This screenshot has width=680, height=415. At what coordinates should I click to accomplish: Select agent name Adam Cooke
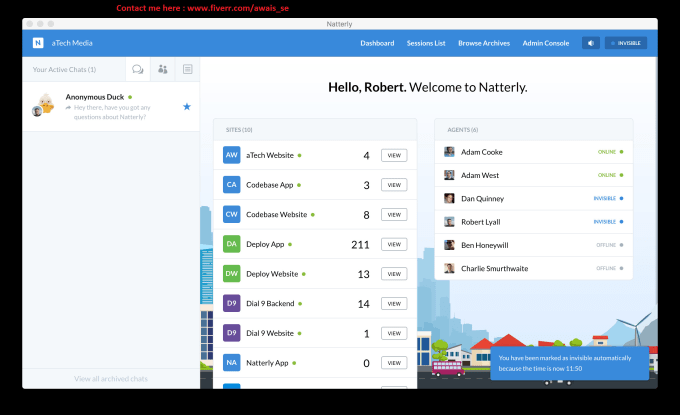[x=482, y=152]
